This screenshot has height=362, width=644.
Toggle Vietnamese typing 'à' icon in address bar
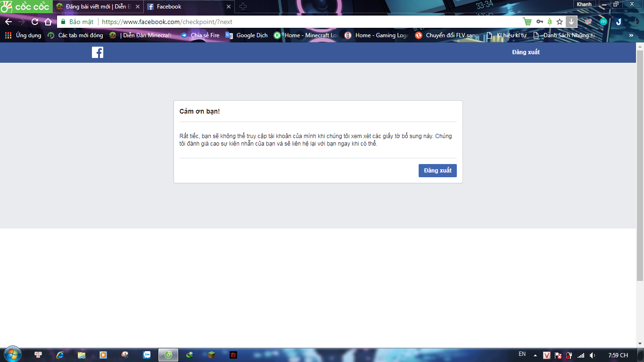click(550, 22)
